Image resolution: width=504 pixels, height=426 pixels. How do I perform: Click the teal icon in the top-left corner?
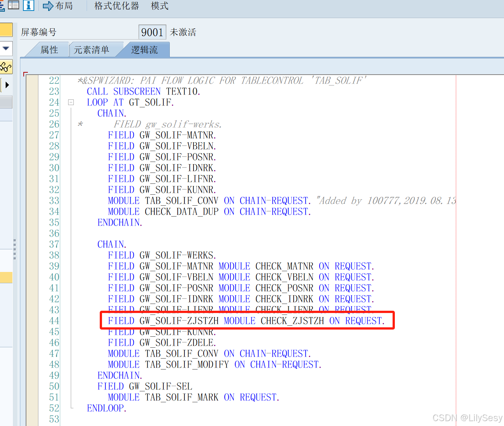3,6
